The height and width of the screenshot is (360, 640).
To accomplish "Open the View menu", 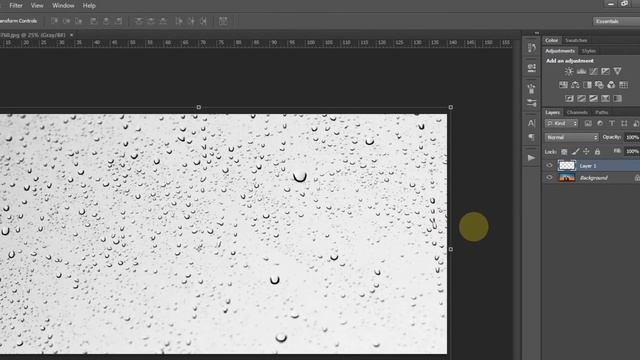I will 37,6.
